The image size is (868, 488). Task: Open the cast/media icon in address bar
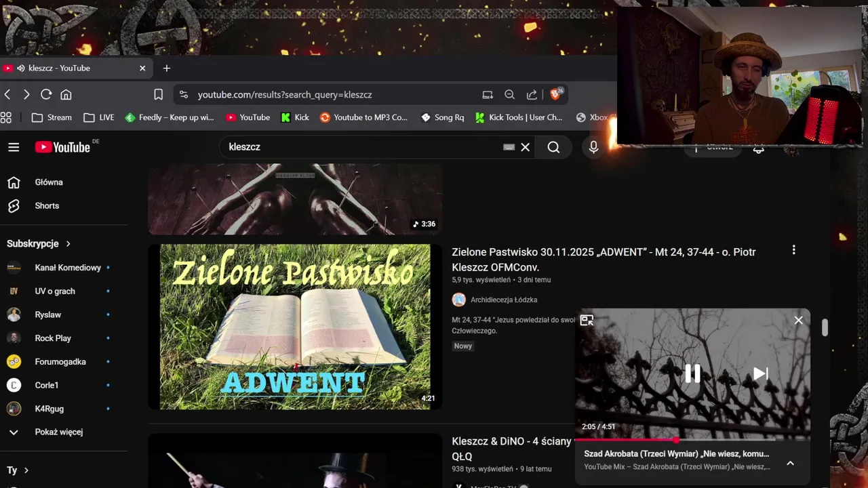point(488,94)
